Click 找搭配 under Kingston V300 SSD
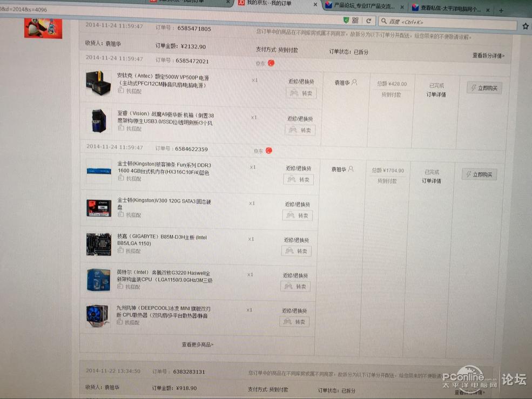This screenshot has height=399, width=532. 130,215
